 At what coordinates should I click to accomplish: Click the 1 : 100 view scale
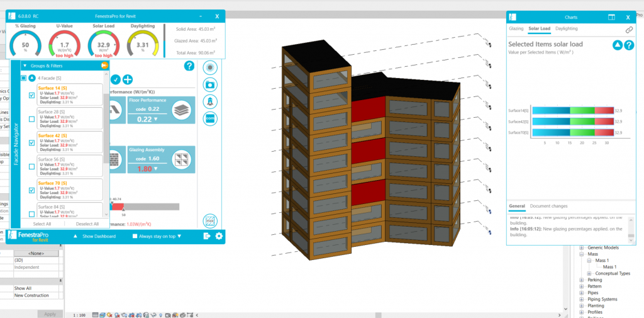(79, 315)
